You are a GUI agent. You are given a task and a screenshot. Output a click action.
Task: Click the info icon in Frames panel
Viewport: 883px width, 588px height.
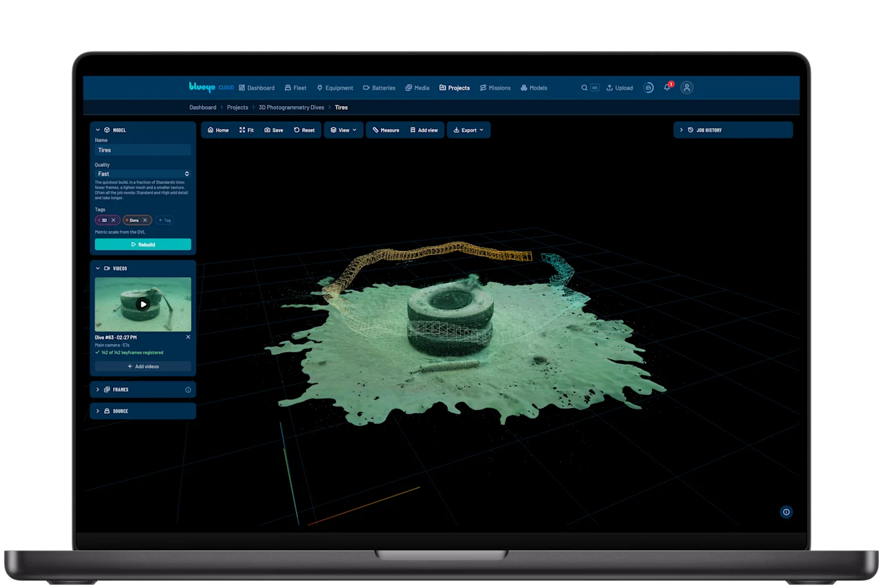[x=188, y=389]
